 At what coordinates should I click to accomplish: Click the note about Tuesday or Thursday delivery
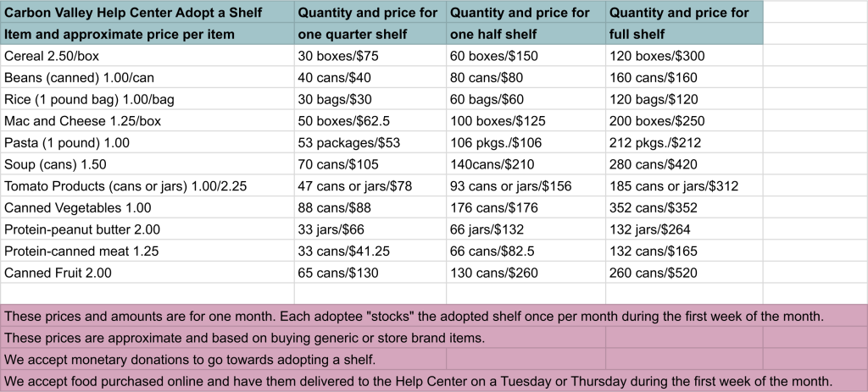pyautogui.click(x=419, y=380)
